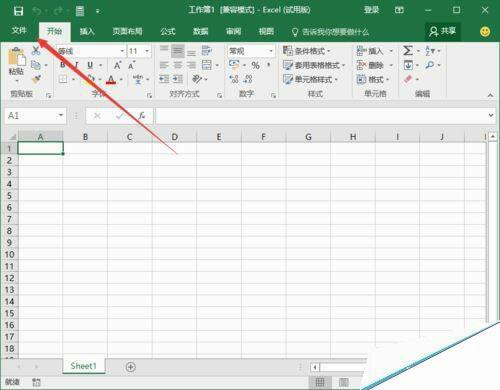Expand the Name Box dropdown arrow

[61, 115]
